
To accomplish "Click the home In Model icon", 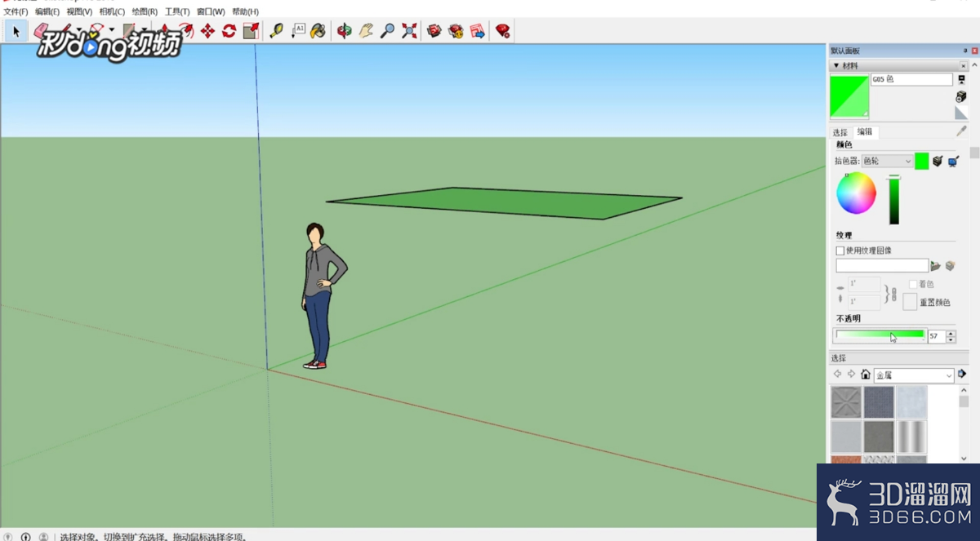I will (866, 375).
